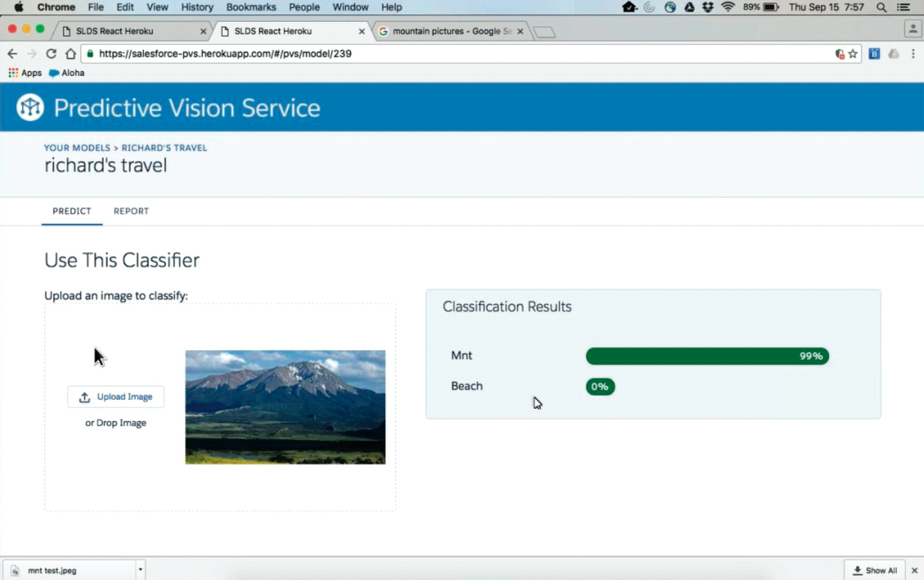The image size is (924, 580).
Task: Click the Mnt 99% result bar
Action: coord(707,356)
